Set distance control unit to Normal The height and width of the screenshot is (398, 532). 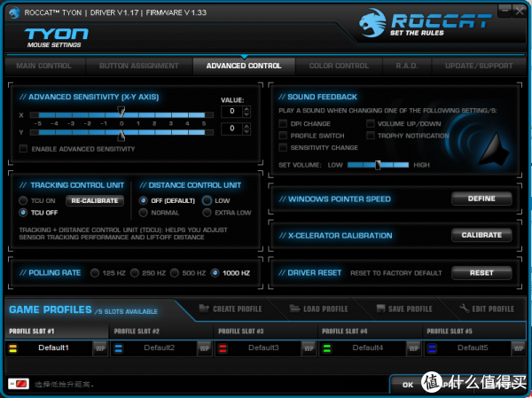[143, 213]
